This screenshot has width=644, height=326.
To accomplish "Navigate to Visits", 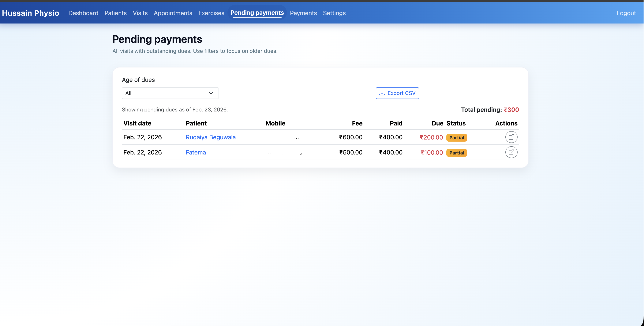I will coord(140,13).
